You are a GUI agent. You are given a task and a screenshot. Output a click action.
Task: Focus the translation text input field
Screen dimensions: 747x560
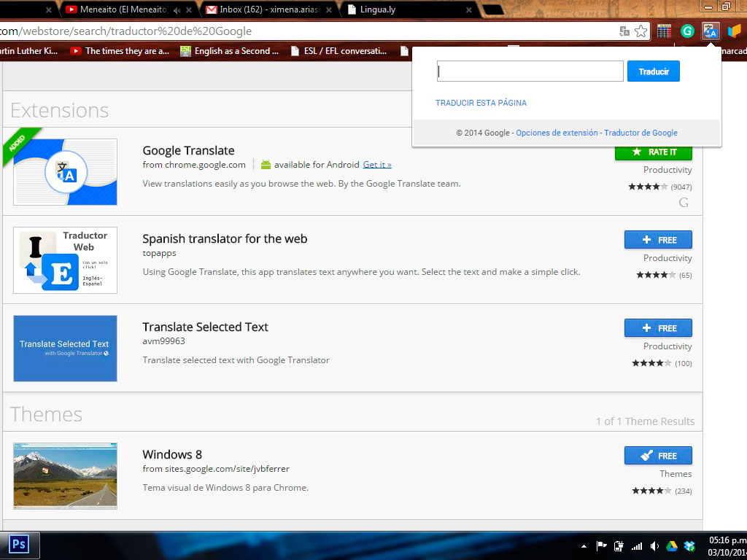(x=530, y=71)
